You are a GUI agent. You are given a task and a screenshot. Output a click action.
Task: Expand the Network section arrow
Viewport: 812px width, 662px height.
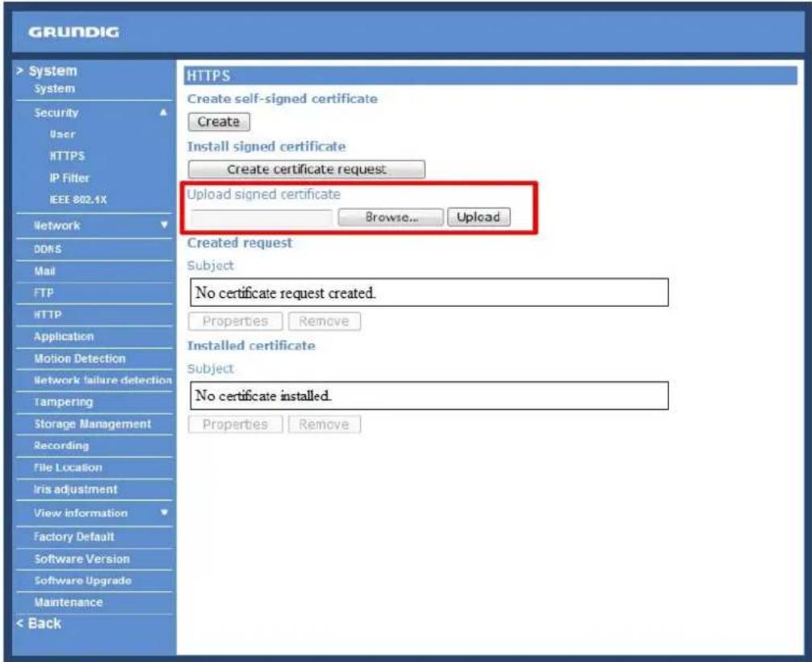coord(164,224)
